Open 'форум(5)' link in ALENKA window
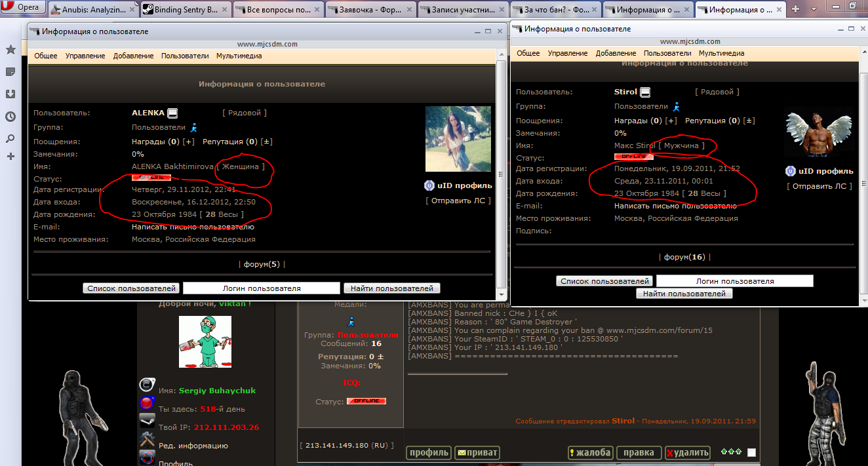 tap(262, 265)
